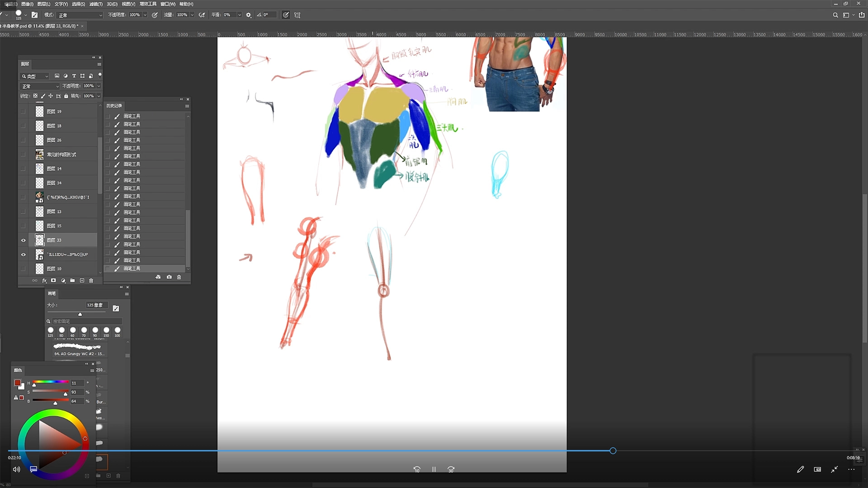The height and width of the screenshot is (488, 868).
Task: Open the layer filter 类型 dropdown
Action: click(35, 76)
